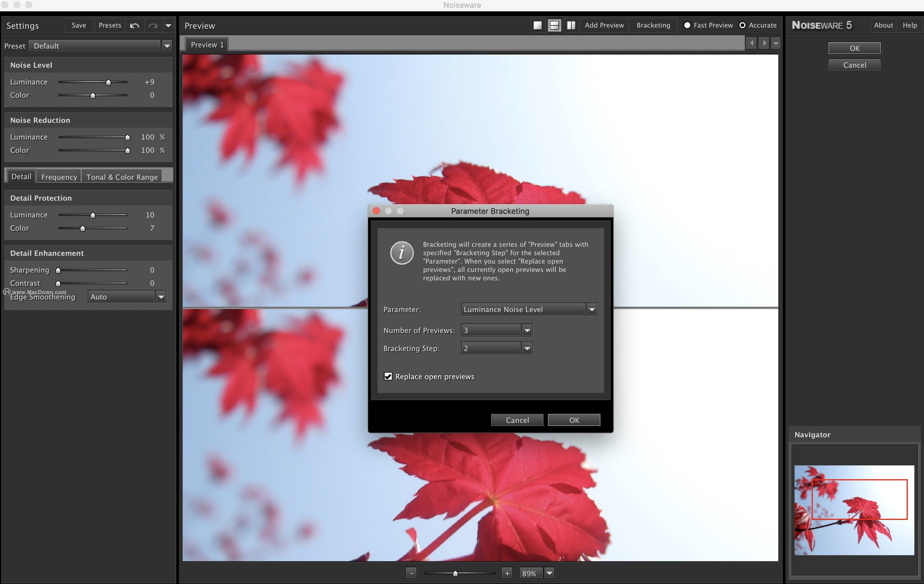Click OK in Parameter Bracketing dialog
This screenshot has width=924, height=584.
point(574,420)
